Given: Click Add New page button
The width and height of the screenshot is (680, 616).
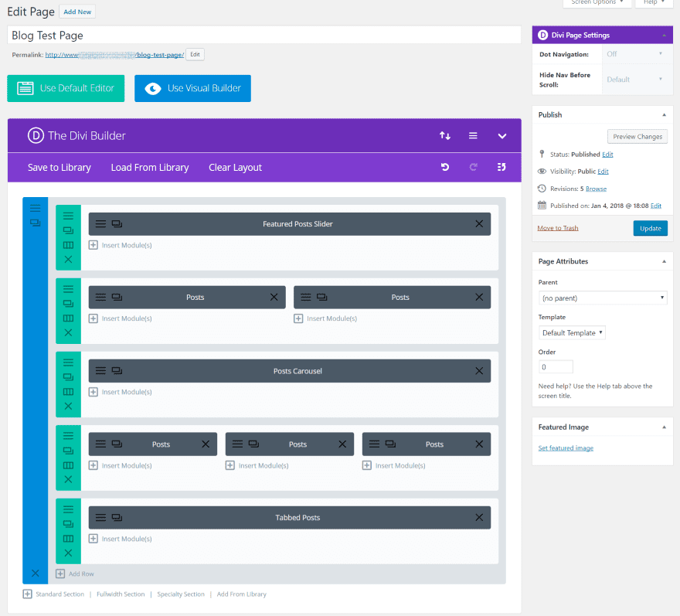Looking at the screenshot, I should pos(77,12).
